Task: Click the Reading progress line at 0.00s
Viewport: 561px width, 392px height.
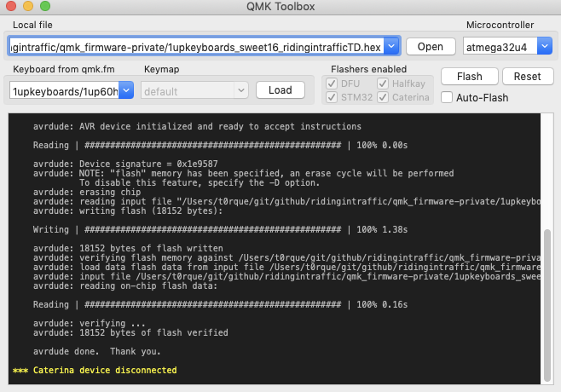Action: pos(220,145)
